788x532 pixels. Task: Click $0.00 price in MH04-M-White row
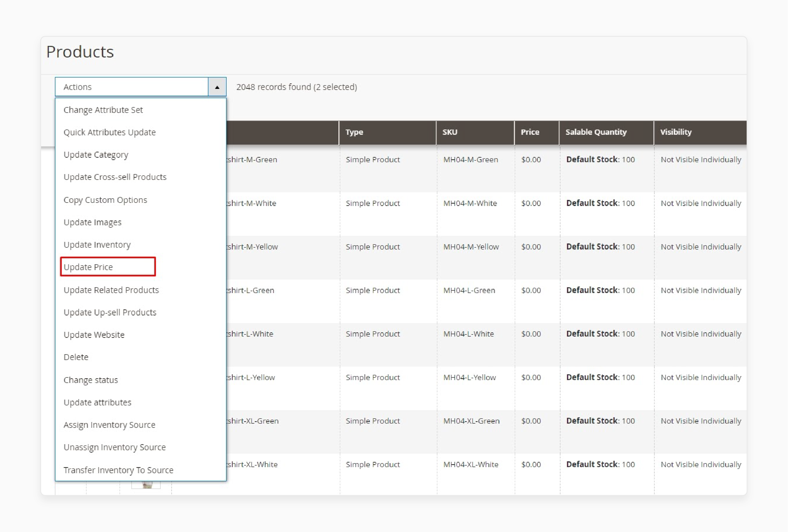tap(531, 203)
